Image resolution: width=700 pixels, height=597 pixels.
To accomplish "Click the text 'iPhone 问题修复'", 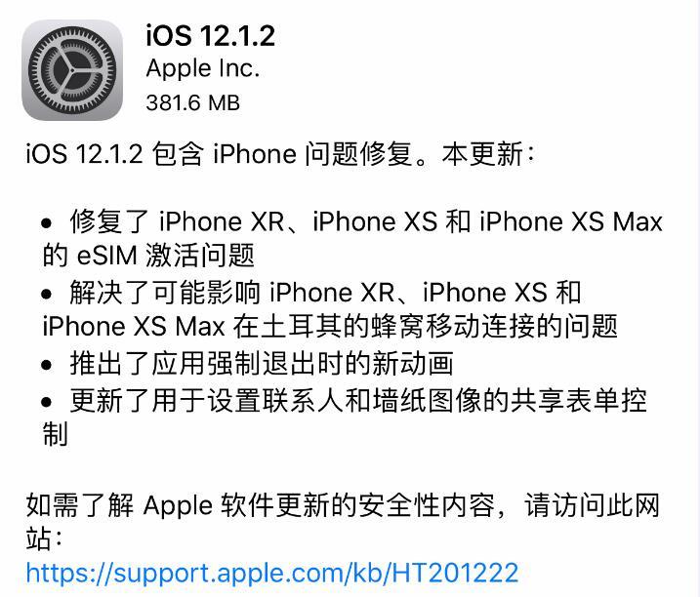I will click(x=312, y=154).
